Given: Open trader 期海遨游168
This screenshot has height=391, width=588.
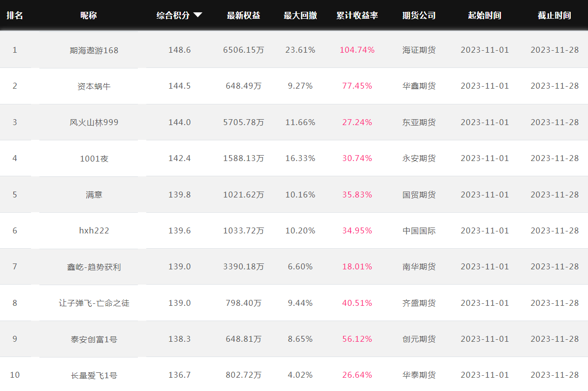Looking at the screenshot, I should [x=94, y=50].
